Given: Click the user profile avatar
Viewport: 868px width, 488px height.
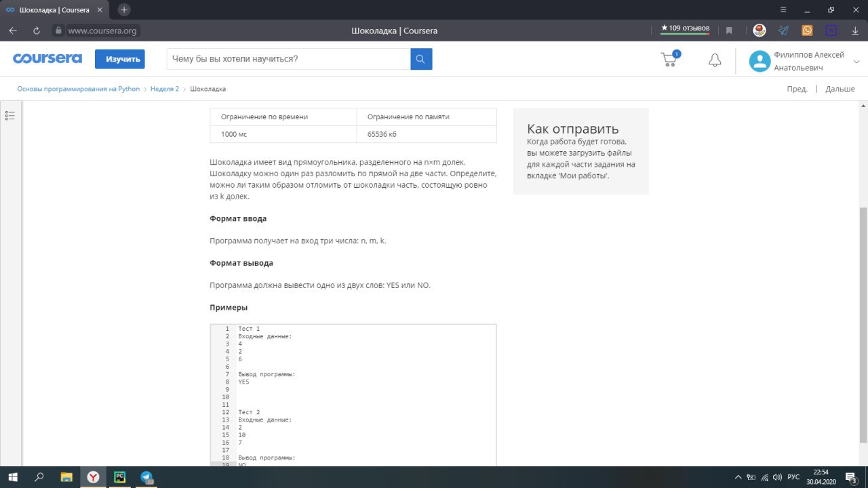Looking at the screenshot, I should (x=759, y=62).
